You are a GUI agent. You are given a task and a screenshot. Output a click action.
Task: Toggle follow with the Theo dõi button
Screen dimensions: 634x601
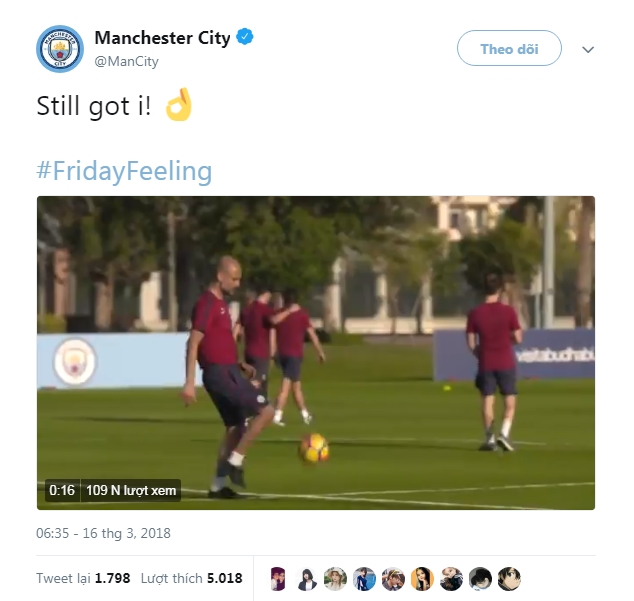click(509, 48)
